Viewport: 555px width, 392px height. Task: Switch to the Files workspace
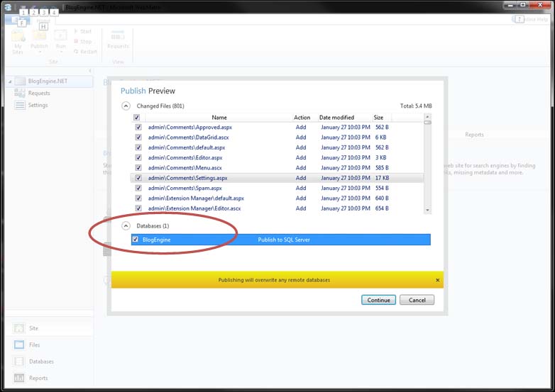click(34, 345)
